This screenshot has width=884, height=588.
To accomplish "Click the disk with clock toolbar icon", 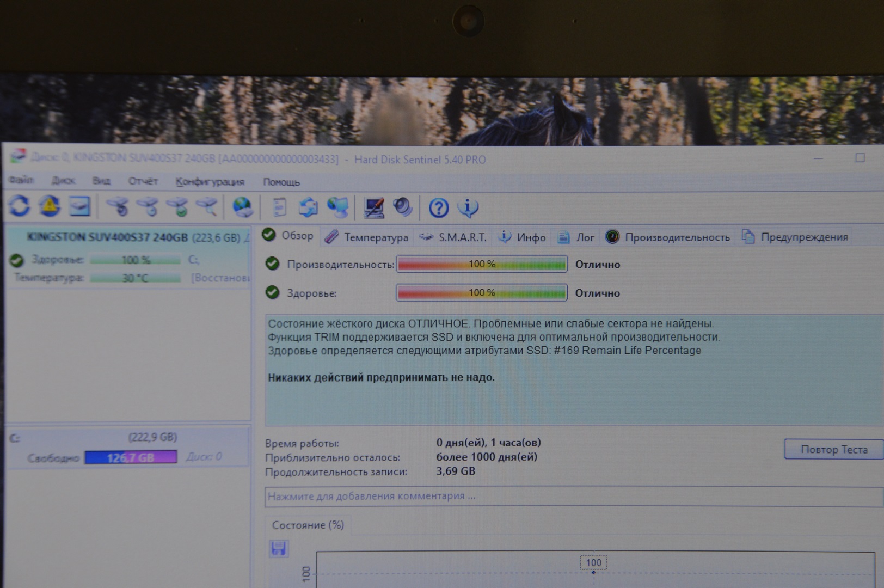I will 148,207.
